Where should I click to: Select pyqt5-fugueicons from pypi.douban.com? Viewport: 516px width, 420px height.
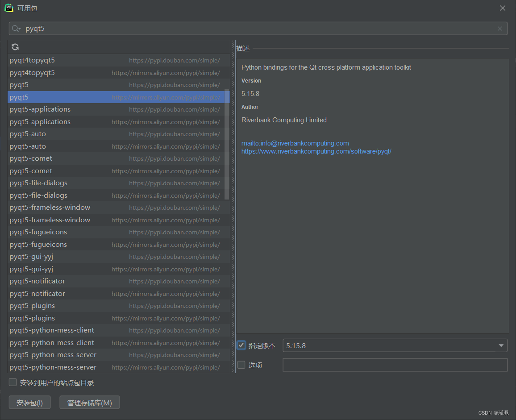coord(118,232)
